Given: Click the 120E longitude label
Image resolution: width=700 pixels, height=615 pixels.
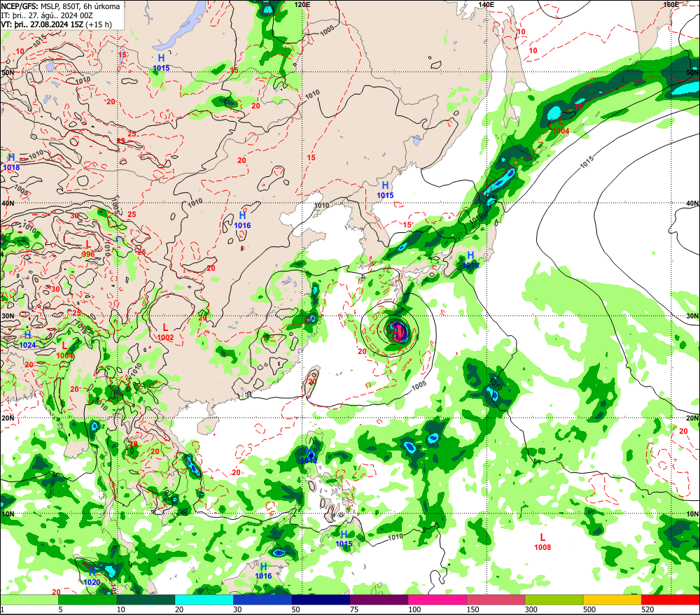Looking at the screenshot, I should [x=302, y=4].
